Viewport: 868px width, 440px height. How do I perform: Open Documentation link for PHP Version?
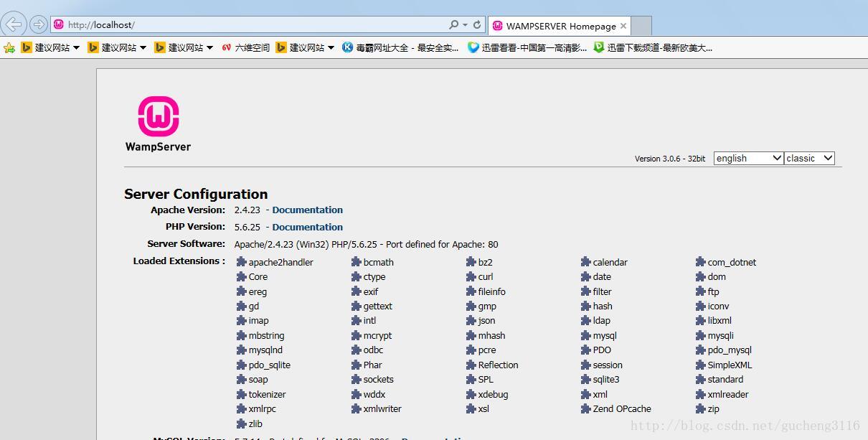click(x=308, y=227)
